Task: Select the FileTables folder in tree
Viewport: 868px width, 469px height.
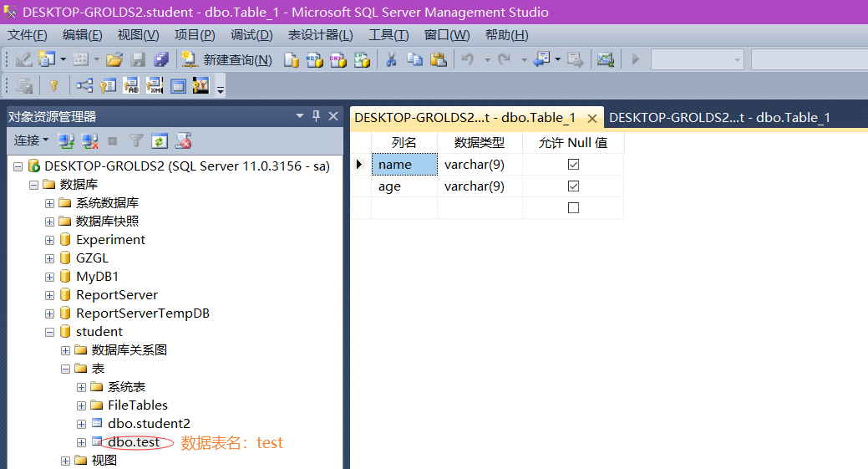Action: tap(137, 405)
